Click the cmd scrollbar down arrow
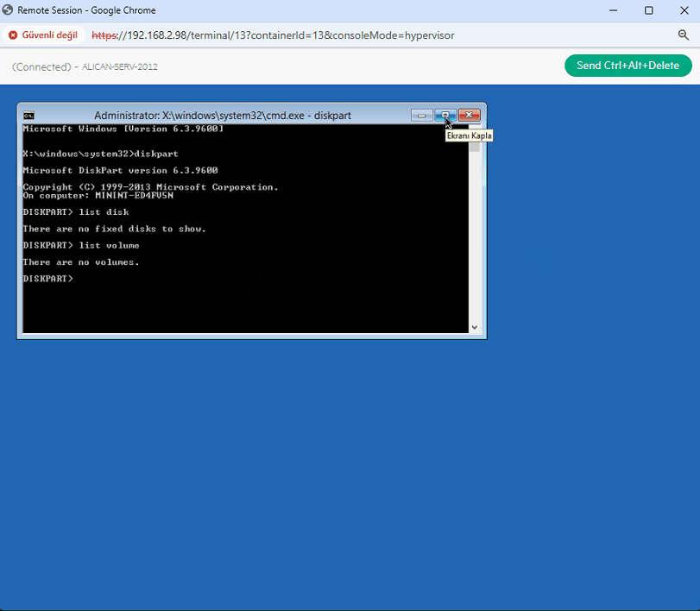700x611 pixels. (475, 327)
